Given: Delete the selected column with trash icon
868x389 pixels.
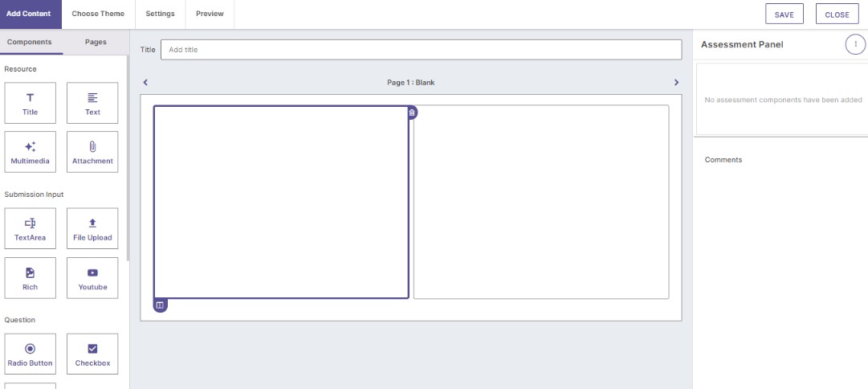Looking at the screenshot, I should 412,113.
